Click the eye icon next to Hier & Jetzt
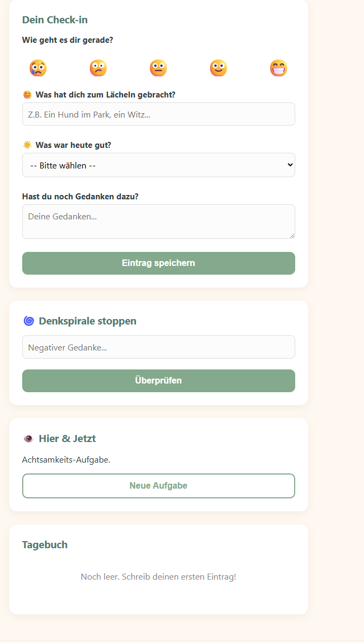 tap(27, 438)
